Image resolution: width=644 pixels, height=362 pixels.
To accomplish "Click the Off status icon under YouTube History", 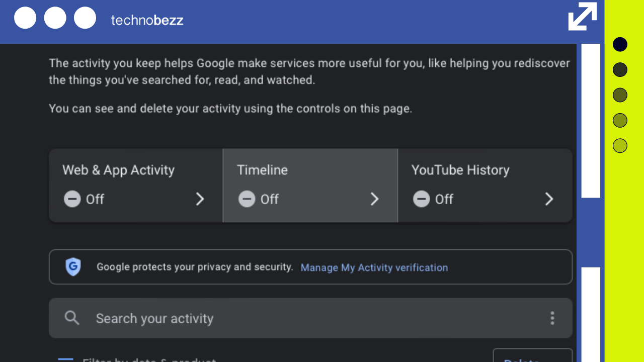I will click(421, 199).
